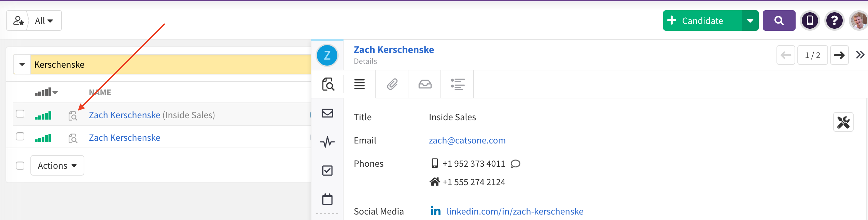Check the box for the second Zach Kerschenske row
This screenshot has height=220, width=868.
(x=20, y=136)
